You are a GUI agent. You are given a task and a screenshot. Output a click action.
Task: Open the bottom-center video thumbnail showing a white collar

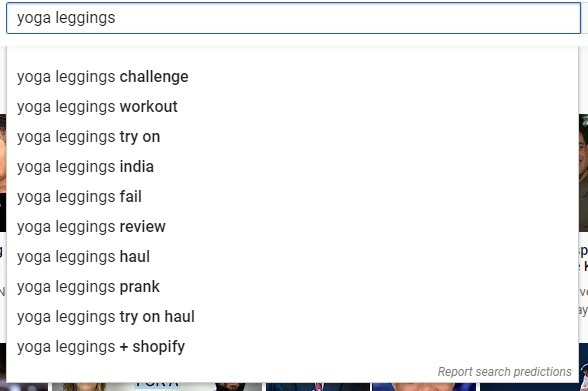pos(318,387)
